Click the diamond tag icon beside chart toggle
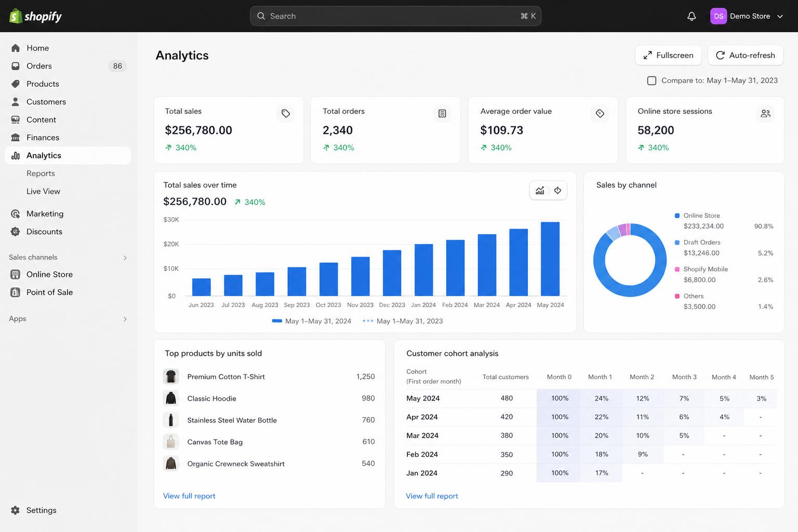This screenshot has height=532, width=798. coord(557,190)
